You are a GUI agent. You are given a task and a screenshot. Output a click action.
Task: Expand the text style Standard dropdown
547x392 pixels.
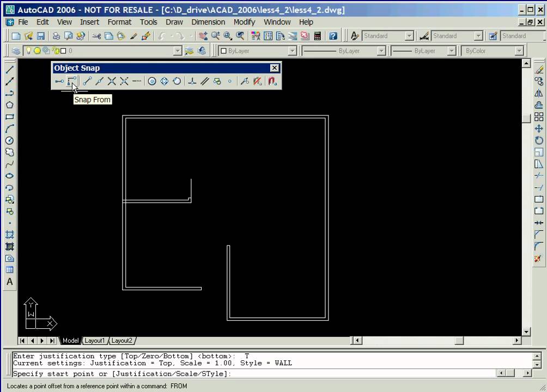point(409,36)
